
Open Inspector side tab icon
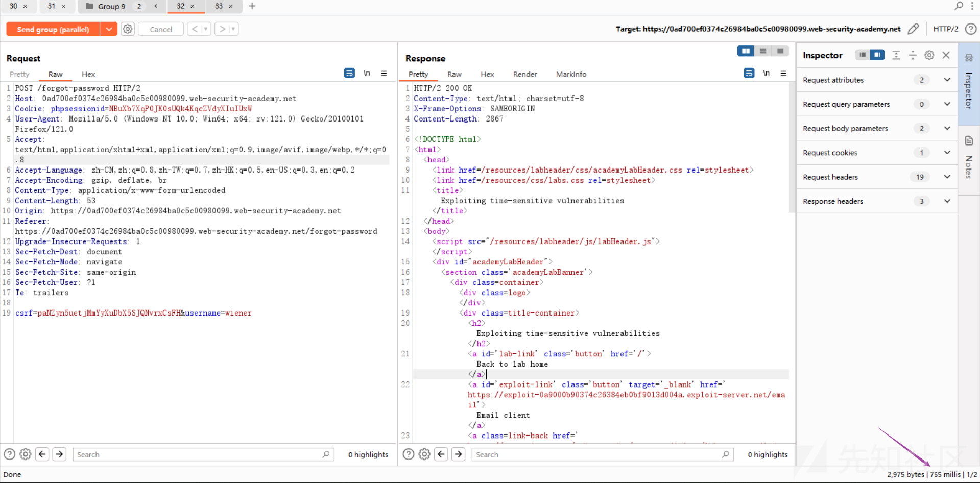pos(969,58)
